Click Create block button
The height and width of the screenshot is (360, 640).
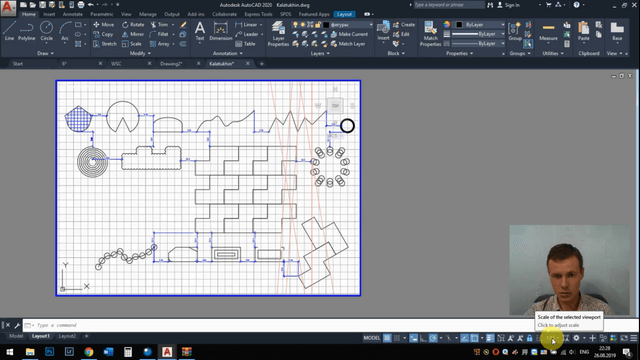(x=404, y=24)
